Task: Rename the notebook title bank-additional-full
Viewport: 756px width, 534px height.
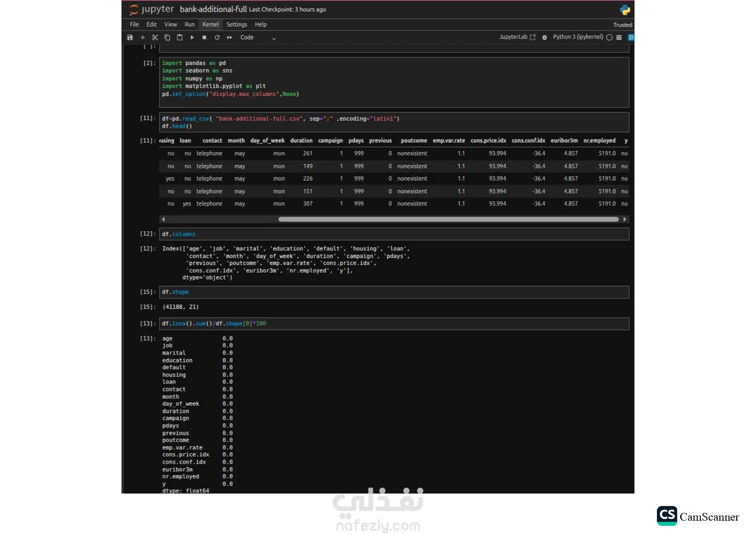Action: tap(213, 9)
